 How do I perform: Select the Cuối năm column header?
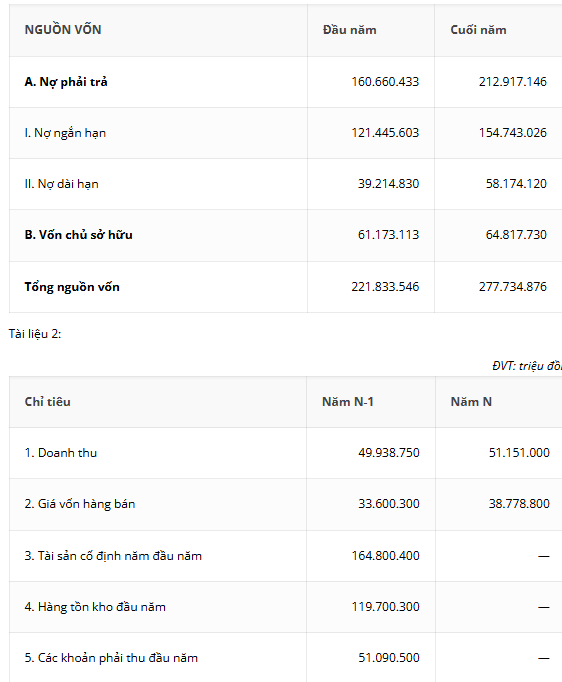coord(478,30)
